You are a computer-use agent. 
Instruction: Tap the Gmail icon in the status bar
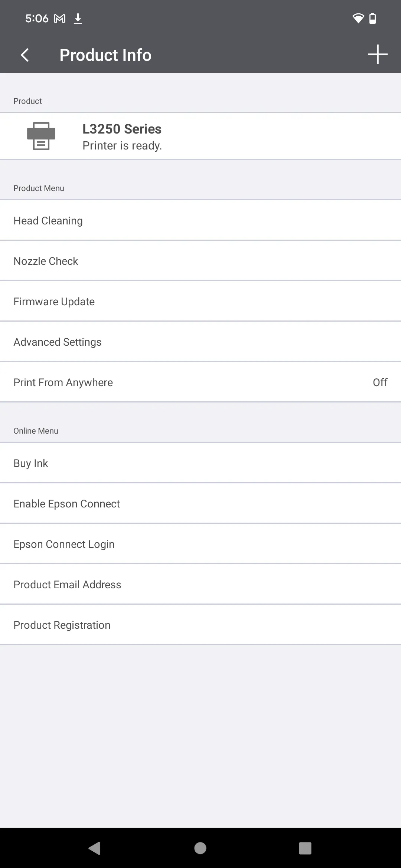pyautogui.click(x=59, y=18)
